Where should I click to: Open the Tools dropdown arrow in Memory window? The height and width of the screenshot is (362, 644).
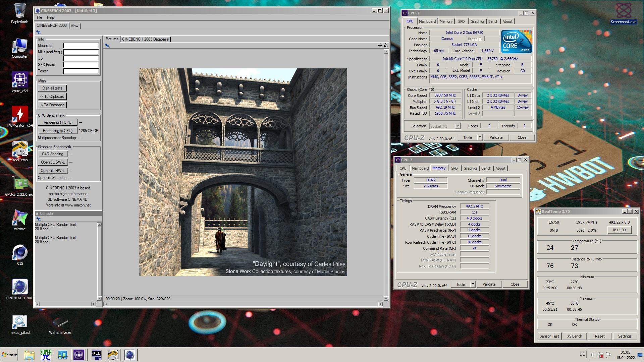pos(473,284)
